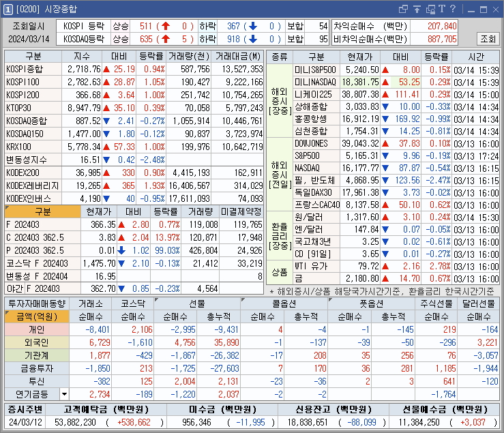504x433 pixels.
Task: Minimize the 시장종합 window
Action: tap(471, 10)
